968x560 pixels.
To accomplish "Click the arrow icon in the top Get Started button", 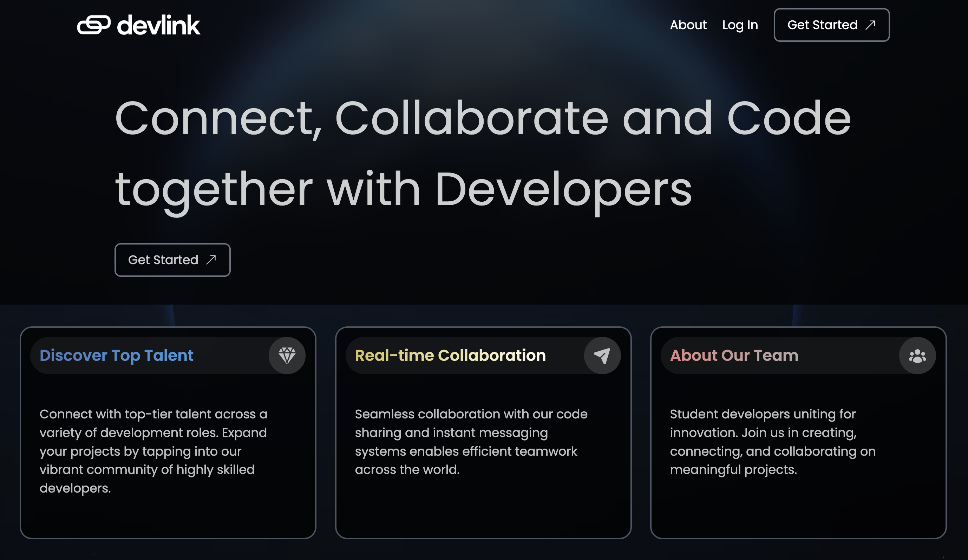I will click(x=870, y=25).
